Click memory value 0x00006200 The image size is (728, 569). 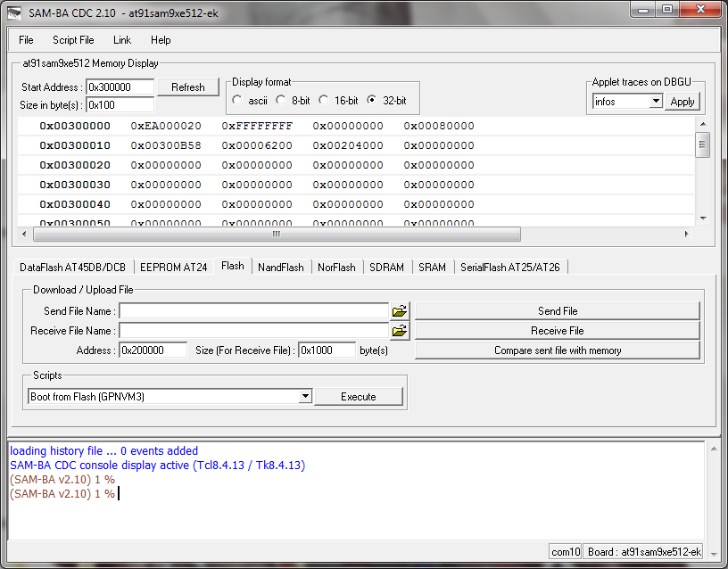tap(257, 145)
